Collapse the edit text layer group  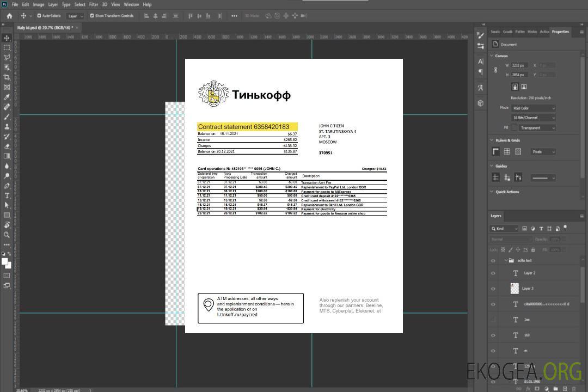pos(506,260)
